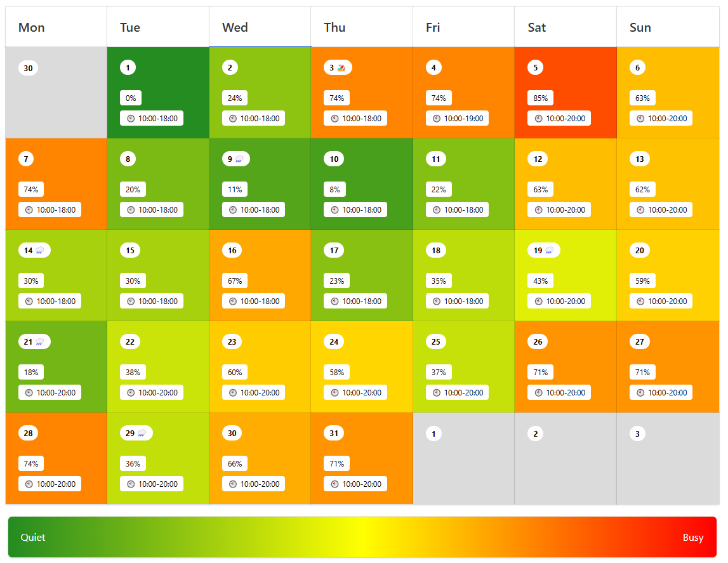Click the rain cloud icon on day 21
This screenshot has width=728, height=563.
pyautogui.click(x=40, y=342)
